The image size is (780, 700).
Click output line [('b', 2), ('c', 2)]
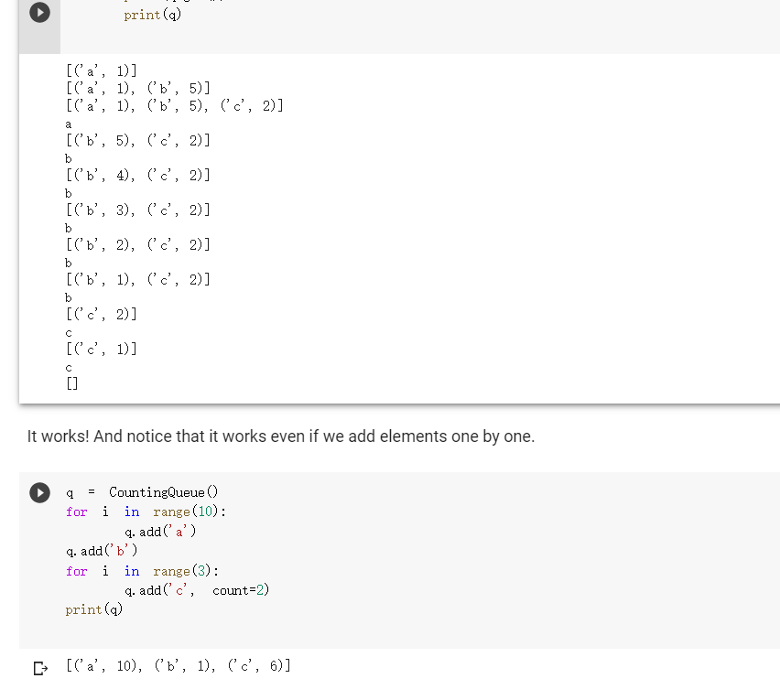[x=138, y=244]
